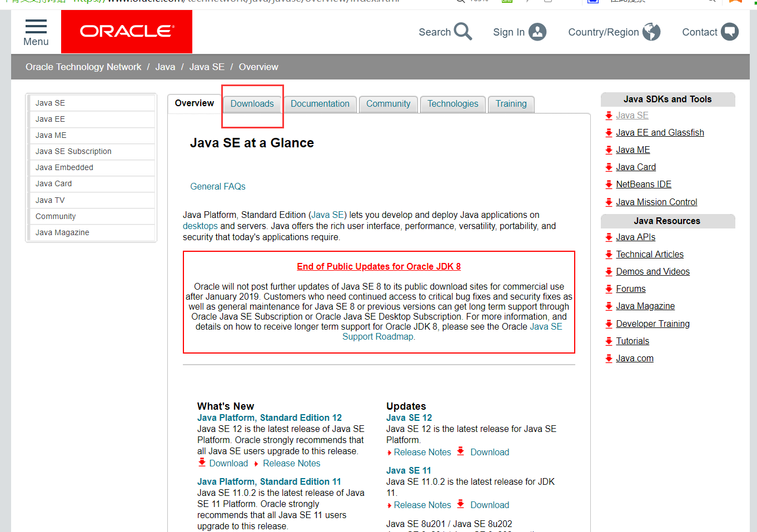
Task: Click the Sign In user icon
Action: 537,32
